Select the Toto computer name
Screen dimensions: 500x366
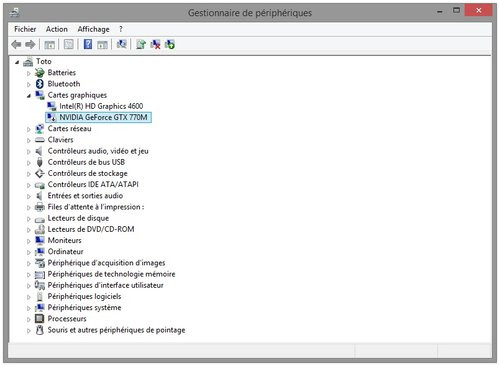(44, 62)
